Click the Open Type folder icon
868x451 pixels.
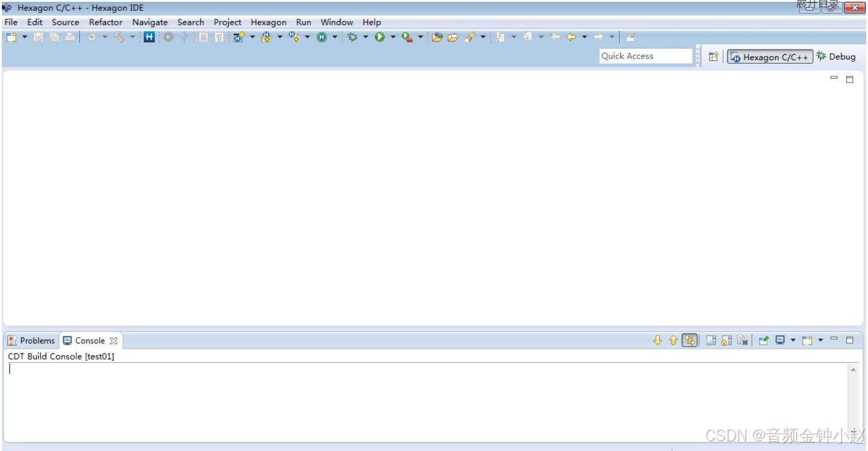tap(437, 37)
